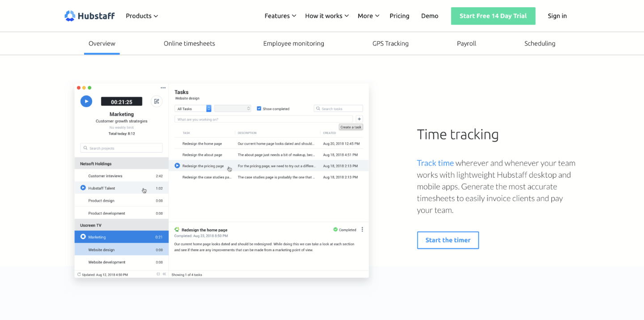Open the All Tasks dropdown
Viewport: 644px width, 320px height.
[193, 109]
